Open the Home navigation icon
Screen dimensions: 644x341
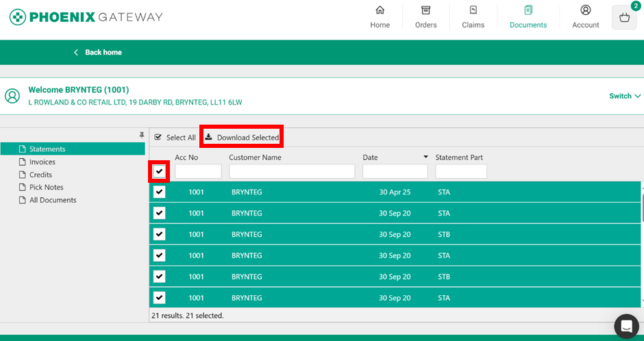click(x=380, y=10)
